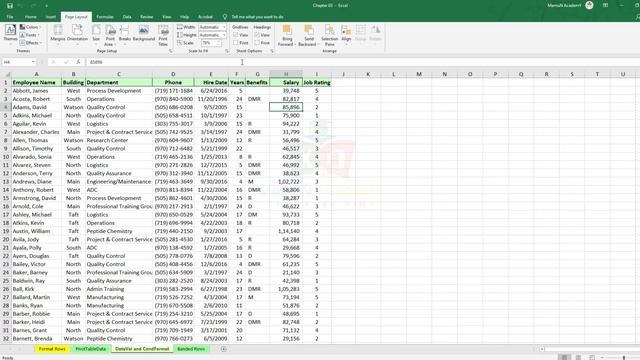Screen dimensions: 640x360
Task: Open the Align objects menu
Action: (346, 34)
